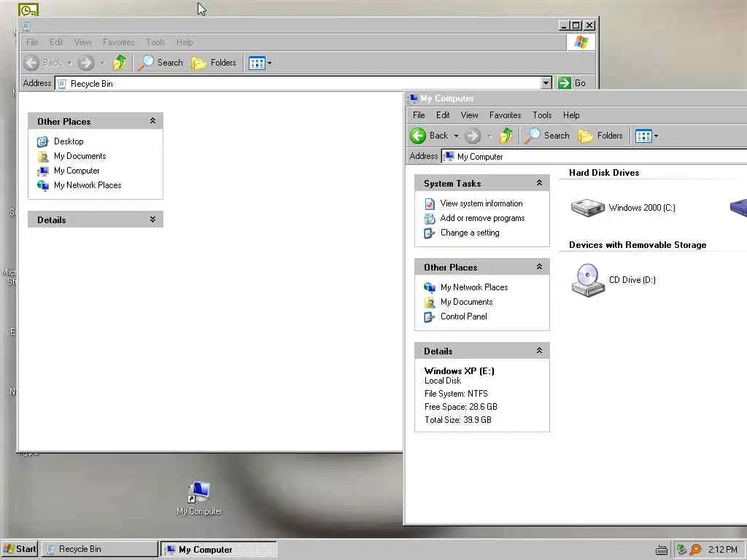The height and width of the screenshot is (560, 747).
Task: Open View menu in My Computer window
Action: (469, 115)
